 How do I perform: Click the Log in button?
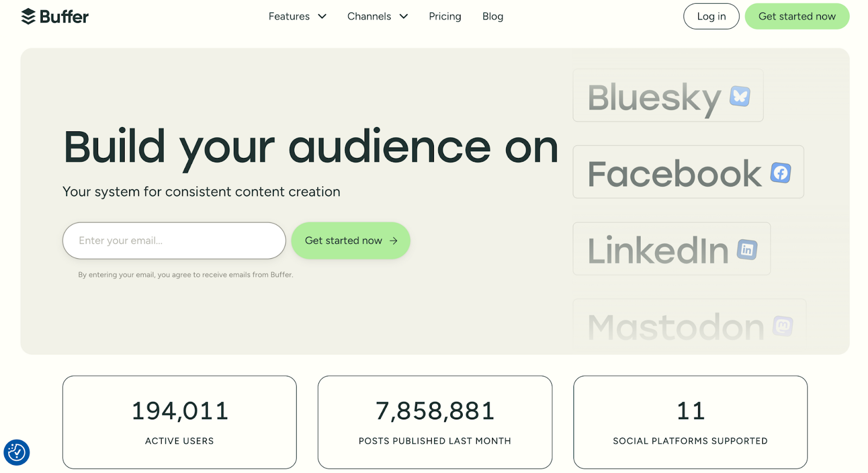click(x=711, y=16)
